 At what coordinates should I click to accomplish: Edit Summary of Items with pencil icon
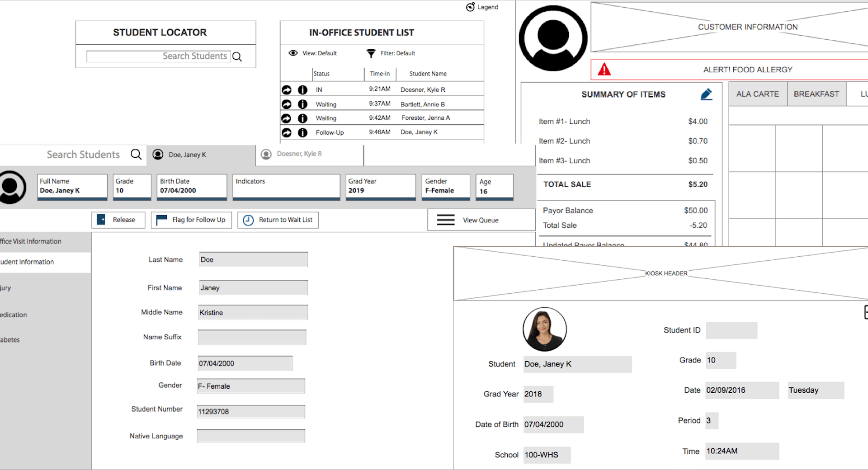[706, 94]
